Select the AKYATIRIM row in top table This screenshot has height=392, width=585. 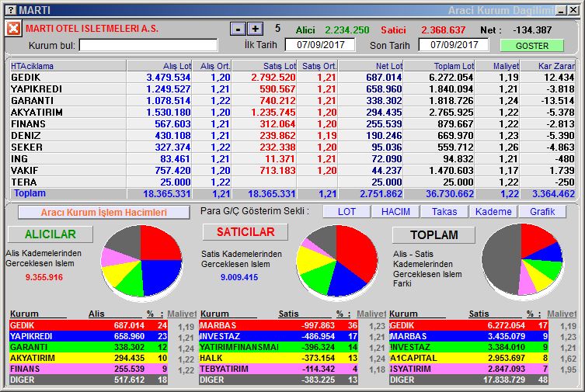click(292, 112)
